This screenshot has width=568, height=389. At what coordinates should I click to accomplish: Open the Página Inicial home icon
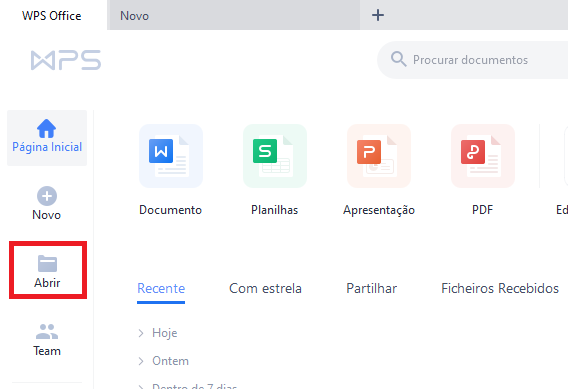coord(46,129)
